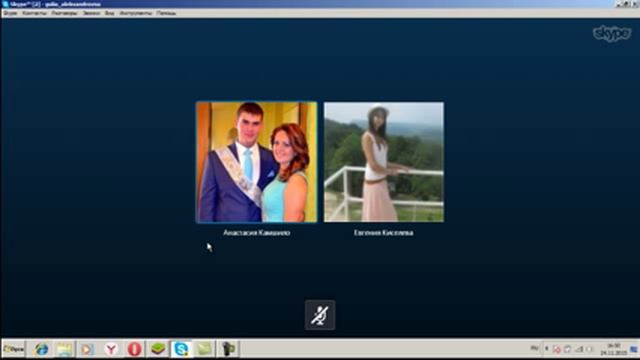Open the pale green folder taskbar icon
640x360 pixels.
click(204, 349)
